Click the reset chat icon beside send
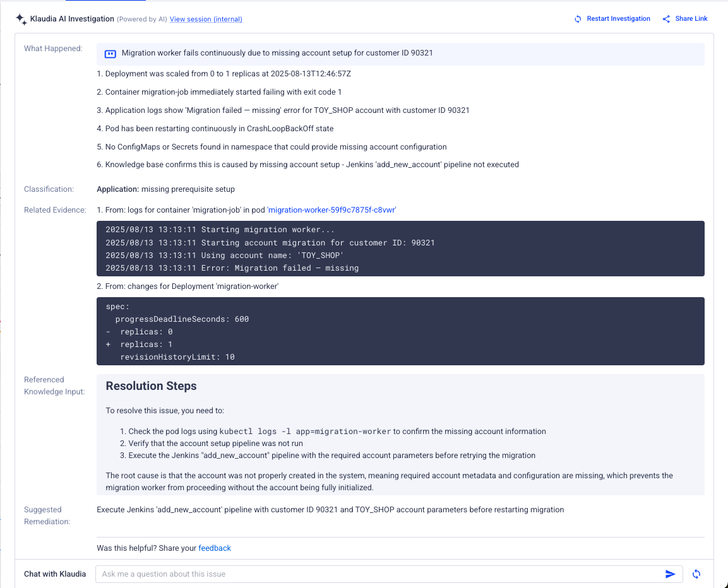This screenshot has width=728, height=588. coord(696,574)
